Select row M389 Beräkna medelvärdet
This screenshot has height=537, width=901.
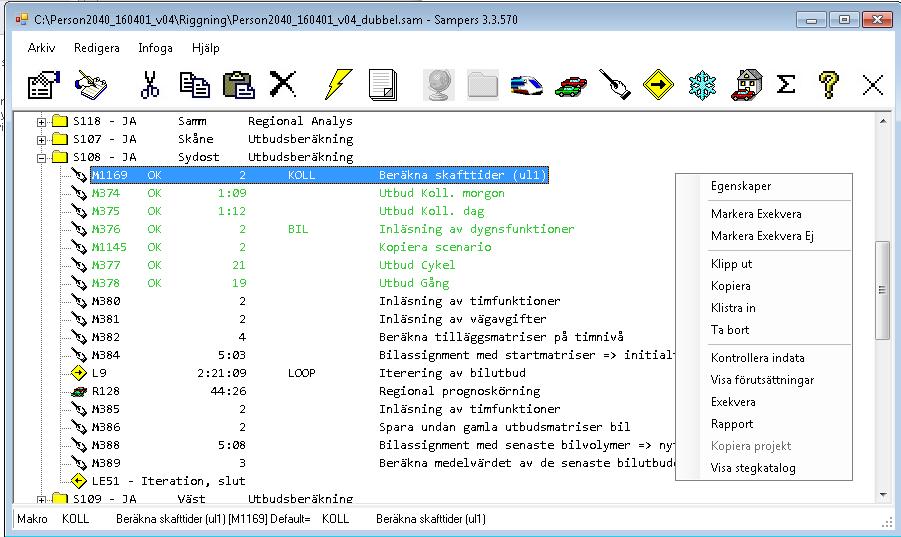point(383,463)
